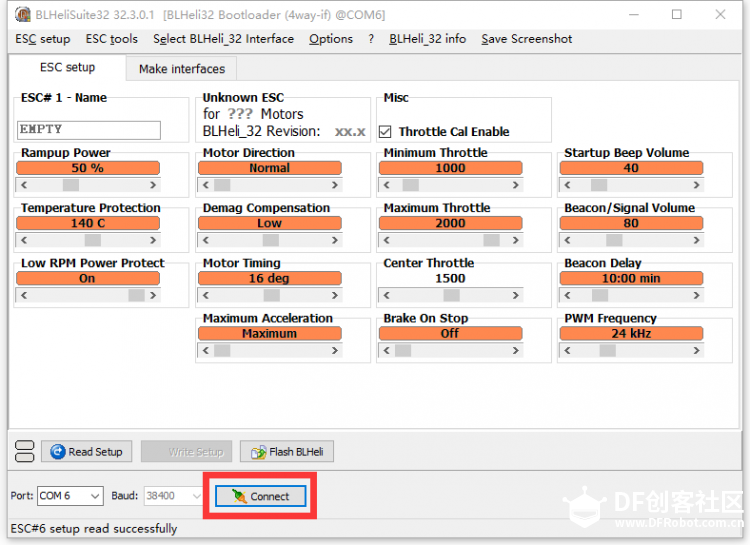Click right arrow under Maximum Acceleration
This screenshot has height=545, width=750.
pyautogui.click(x=334, y=350)
